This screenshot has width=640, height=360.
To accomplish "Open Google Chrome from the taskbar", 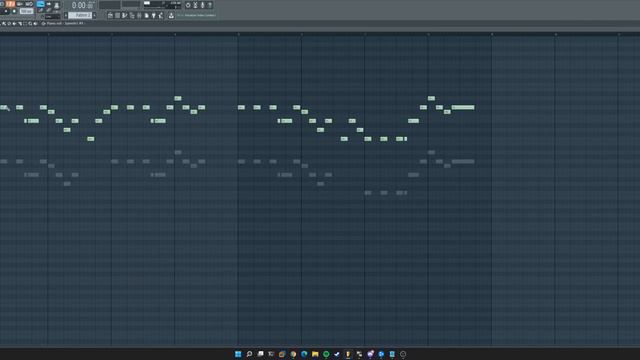I will pos(293,354).
